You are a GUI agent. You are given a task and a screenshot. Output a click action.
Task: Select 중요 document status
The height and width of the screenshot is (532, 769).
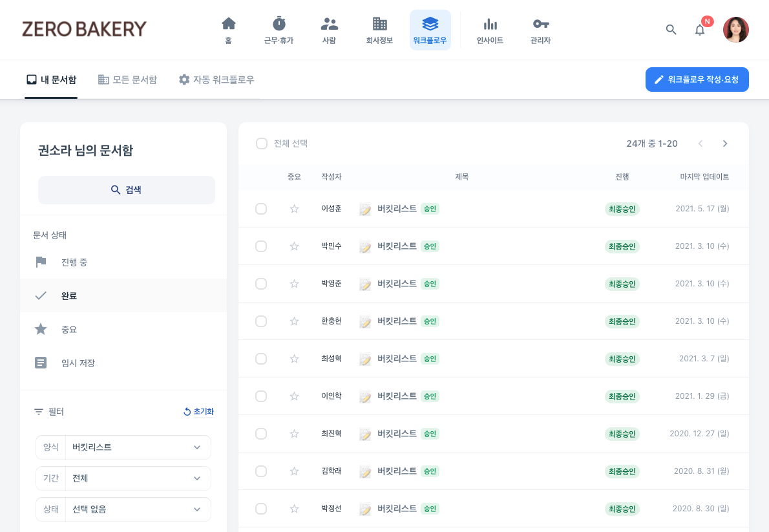(123, 329)
